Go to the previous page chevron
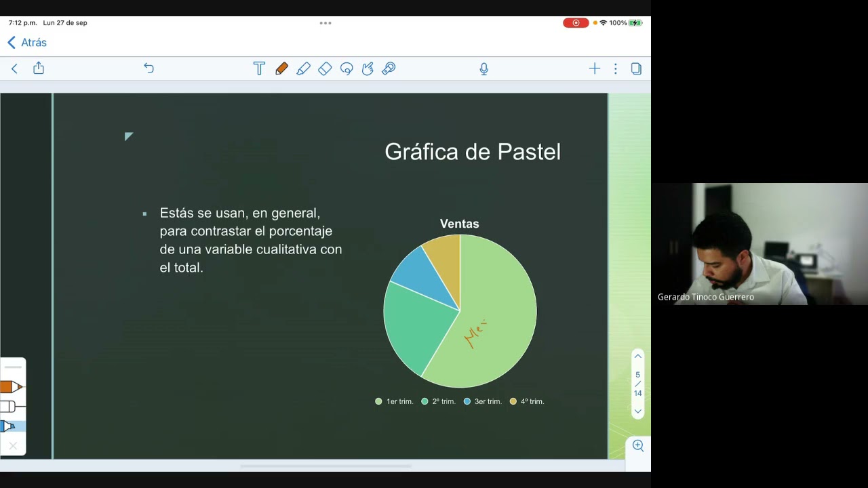This screenshot has width=868, height=488. [637, 357]
